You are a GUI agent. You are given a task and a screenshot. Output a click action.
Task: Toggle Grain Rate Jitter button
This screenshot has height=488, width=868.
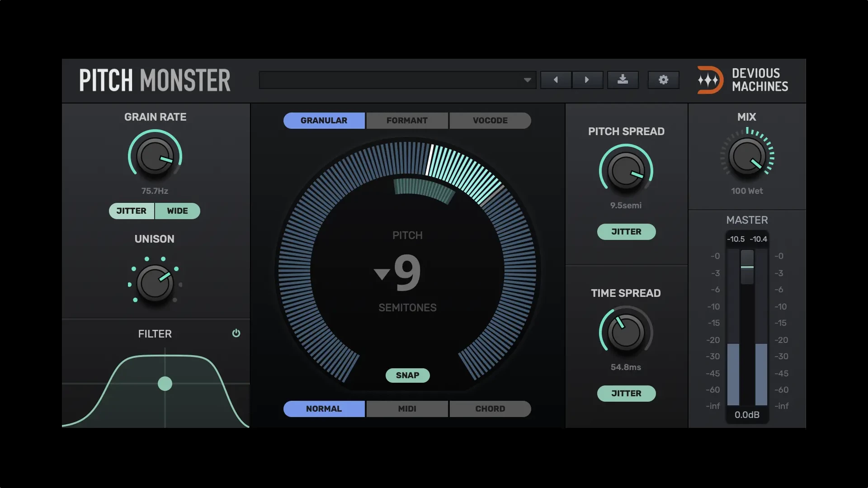(x=132, y=211)
